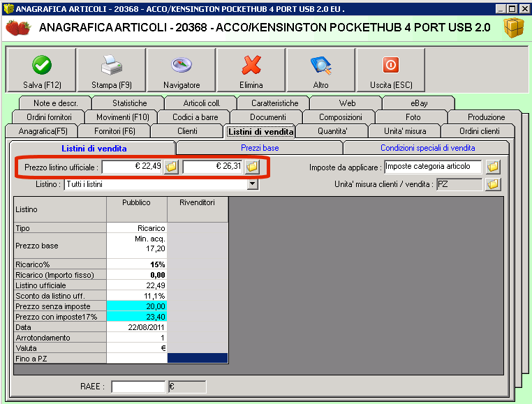This screenshot has height=404, width=532.
Task: Open the Navigatore compass button
Action: (182, 70)
